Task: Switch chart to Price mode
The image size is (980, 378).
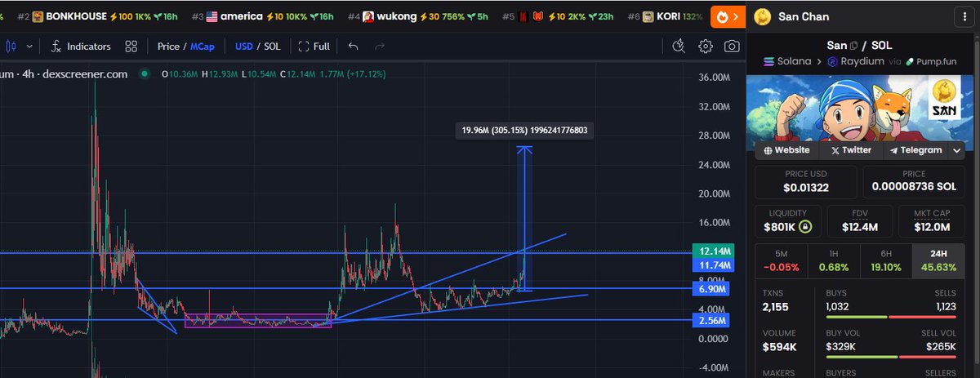Action: click(x=168, y=47)
